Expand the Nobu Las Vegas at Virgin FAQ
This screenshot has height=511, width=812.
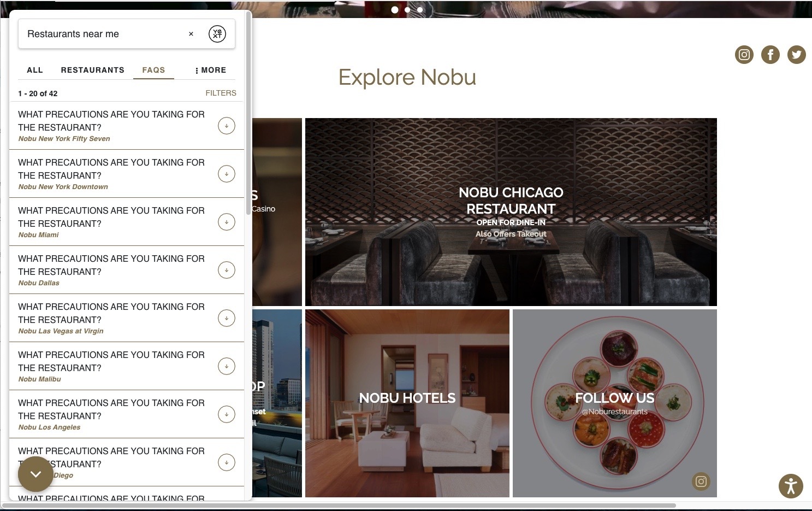227,318
